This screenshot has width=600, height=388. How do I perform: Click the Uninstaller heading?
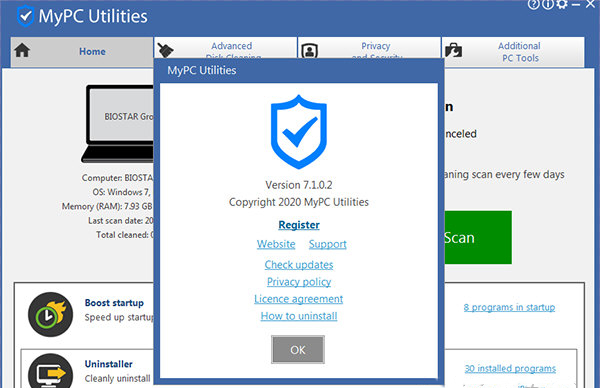(109, 364)
